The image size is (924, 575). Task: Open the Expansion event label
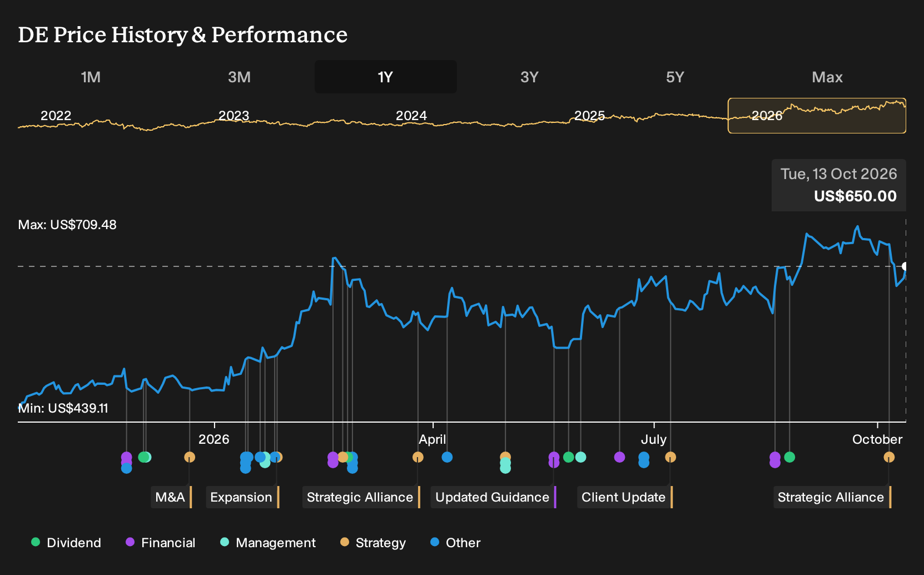coord(242,497)
